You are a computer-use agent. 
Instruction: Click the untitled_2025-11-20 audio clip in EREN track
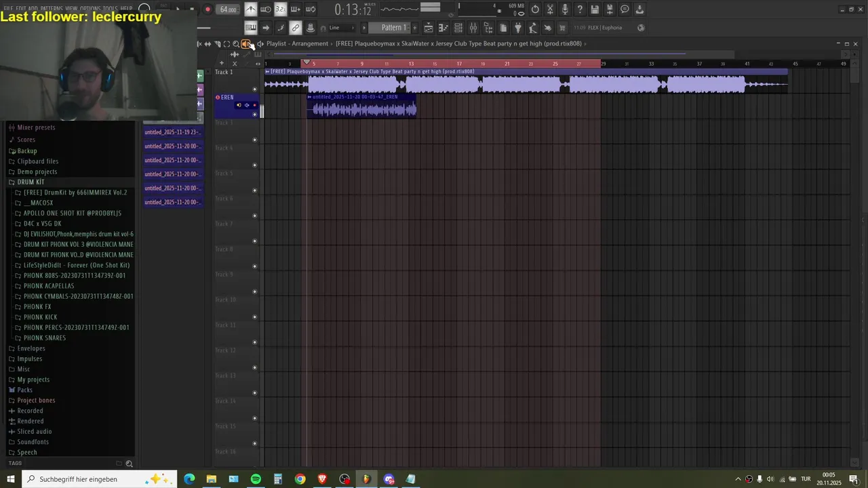pos(361,106)
